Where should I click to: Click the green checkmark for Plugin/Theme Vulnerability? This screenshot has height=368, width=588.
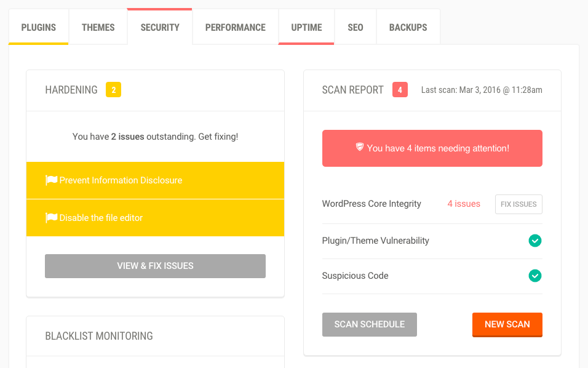click(x=535, y=241)
